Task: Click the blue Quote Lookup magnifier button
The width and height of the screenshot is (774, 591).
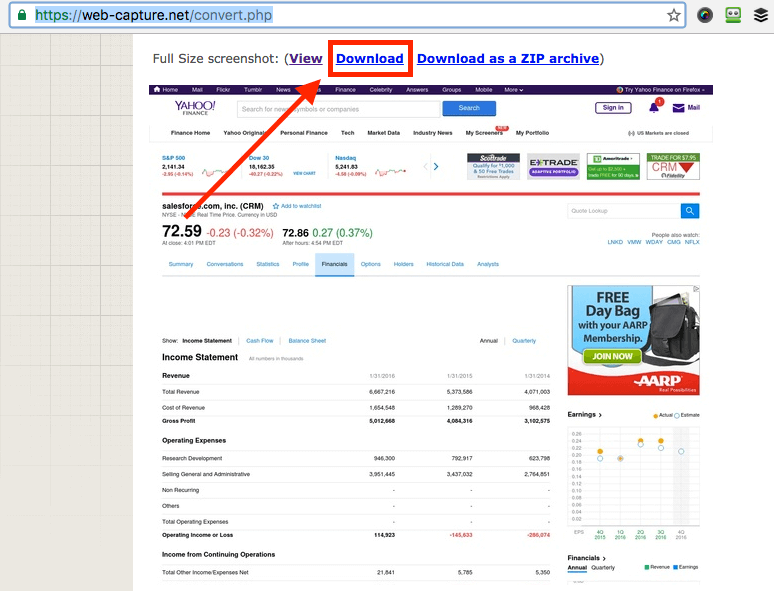Action: tap(690, 211)
